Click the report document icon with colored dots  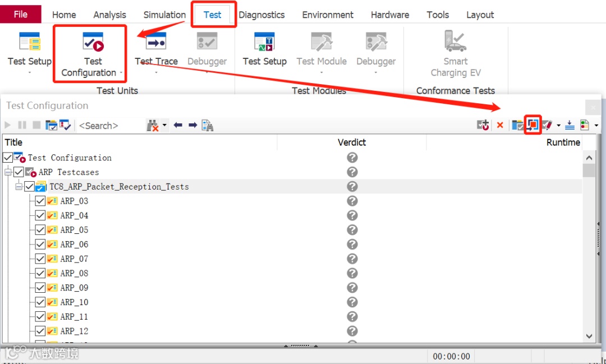pyautogui.click(x=585, y=125)
